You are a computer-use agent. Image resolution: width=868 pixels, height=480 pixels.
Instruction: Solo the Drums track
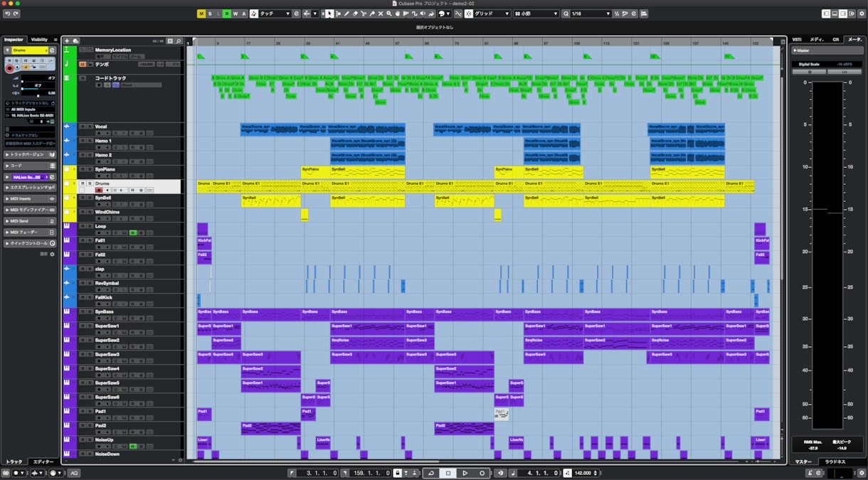tap(89, 183)
